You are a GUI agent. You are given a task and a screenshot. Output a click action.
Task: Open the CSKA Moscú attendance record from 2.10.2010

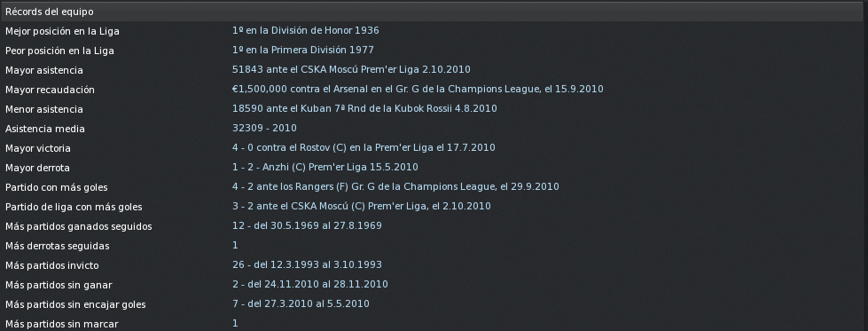pyautogui.click(x=351, y=69)
